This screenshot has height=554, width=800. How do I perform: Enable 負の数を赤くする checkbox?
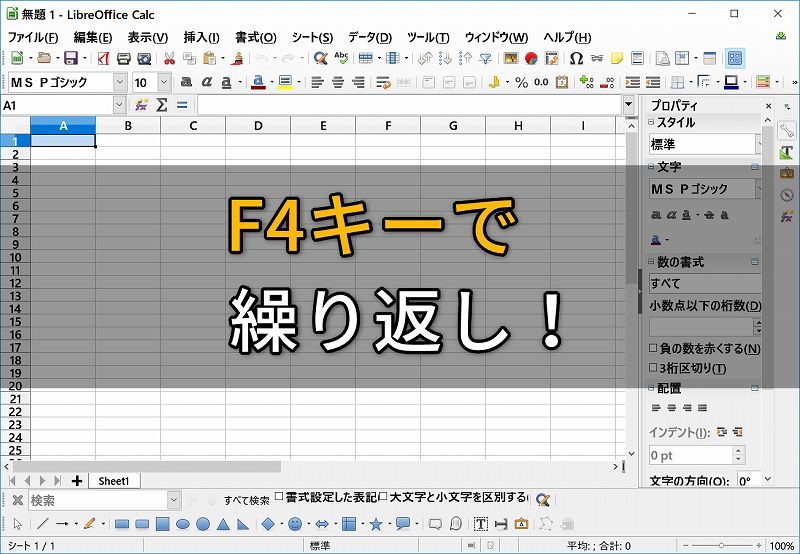point(654,349)
